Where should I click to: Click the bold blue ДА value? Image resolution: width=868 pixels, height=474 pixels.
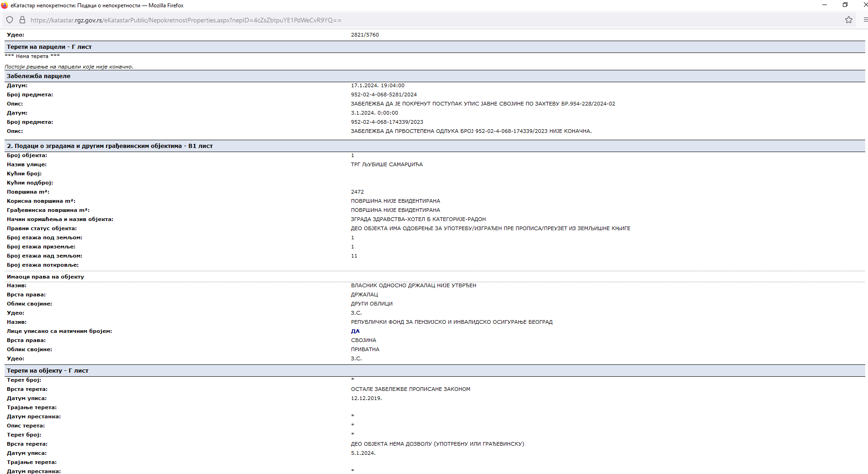(x=355, y=331)
